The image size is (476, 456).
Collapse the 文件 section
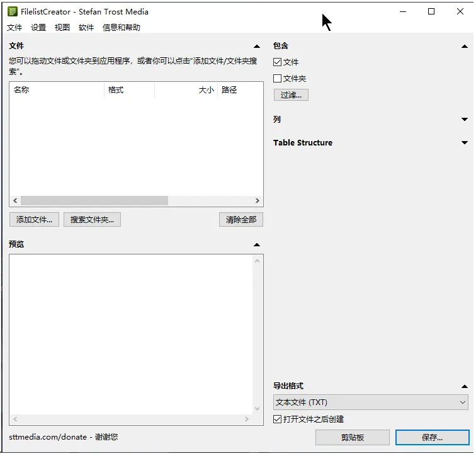click(257, 47)
